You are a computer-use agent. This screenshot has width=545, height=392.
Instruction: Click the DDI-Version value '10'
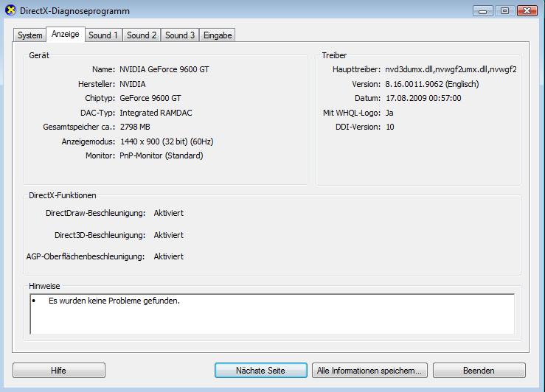[x=390, y=127]
